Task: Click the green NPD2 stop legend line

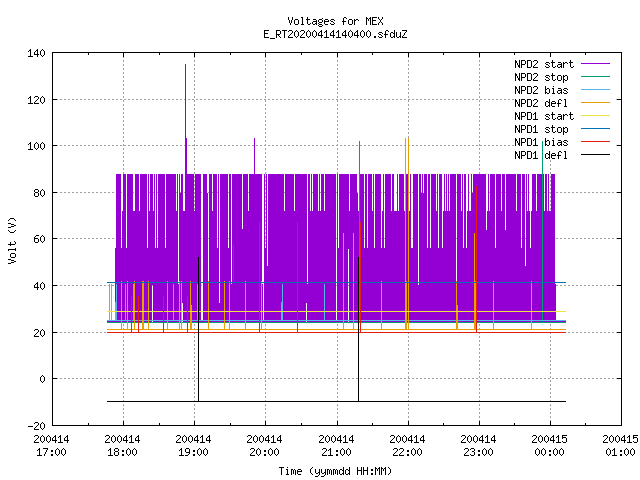Action: pos(595,76)
